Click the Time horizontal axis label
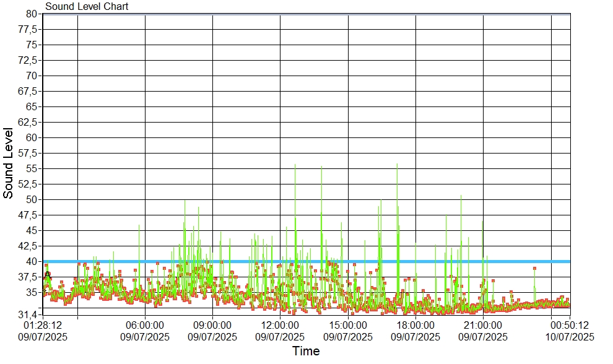 click(x=306, y=352)
